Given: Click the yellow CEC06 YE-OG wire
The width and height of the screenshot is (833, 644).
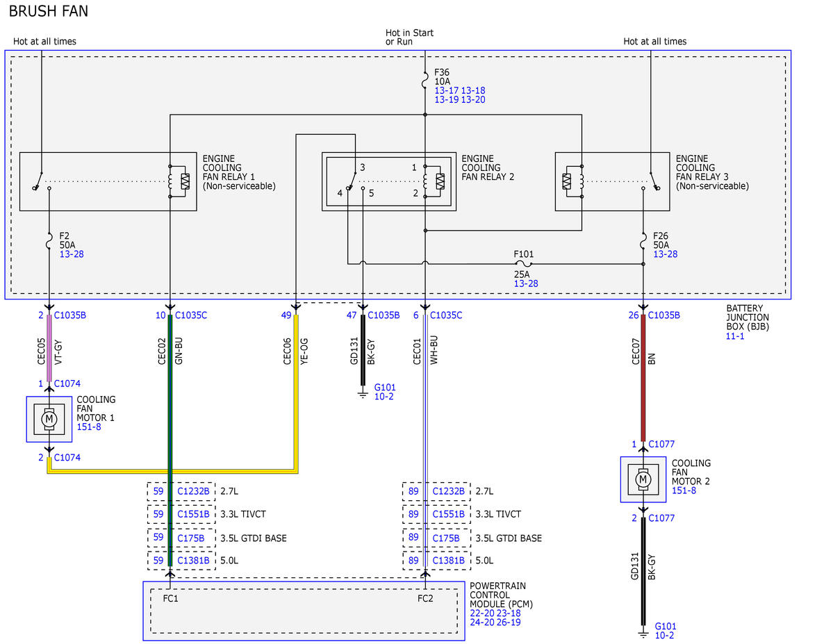Looking at the screenshot, I should tap(296, 393).
